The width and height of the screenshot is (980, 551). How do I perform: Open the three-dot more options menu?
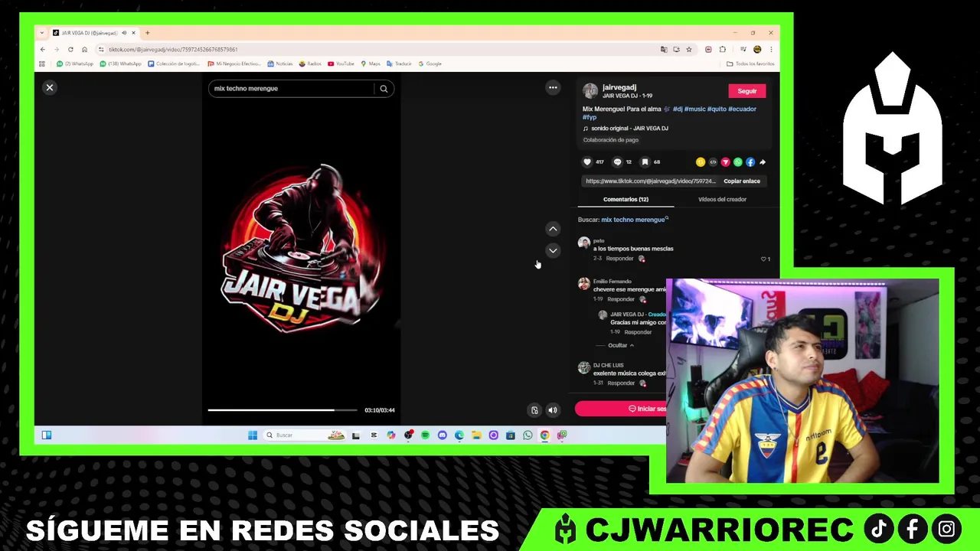[553, 87]
